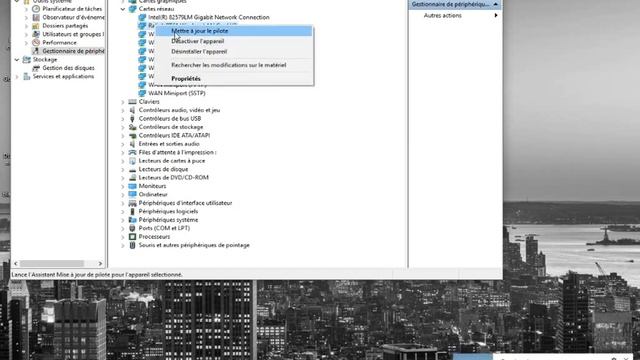Collapse the Gestionnaire de périphériques actions header
Viewport: 640px width, 360px height.
pos(496,4)
